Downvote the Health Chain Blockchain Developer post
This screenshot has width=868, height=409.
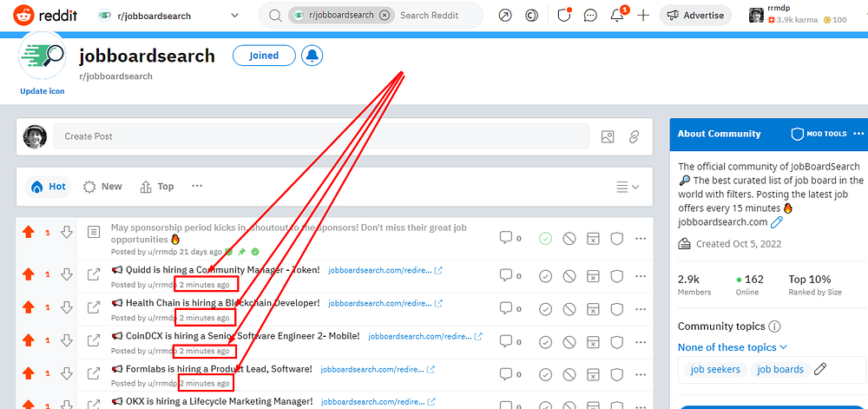tap(67, 307)
